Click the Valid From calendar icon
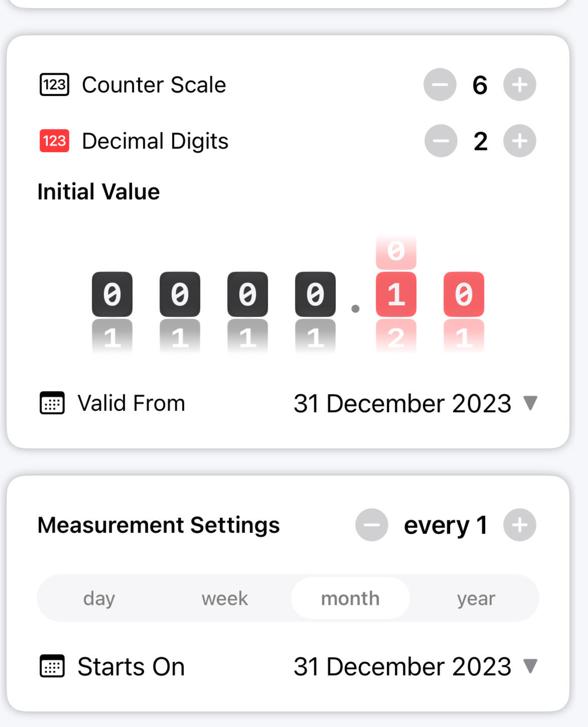This screenshot has width=588, height=727. pos(52,403)
